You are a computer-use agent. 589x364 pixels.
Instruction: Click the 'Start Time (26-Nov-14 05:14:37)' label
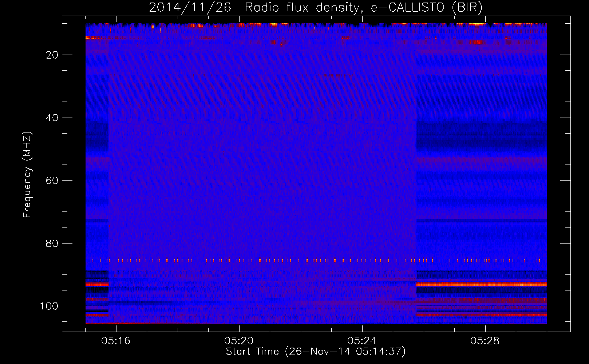pos(316,352)
